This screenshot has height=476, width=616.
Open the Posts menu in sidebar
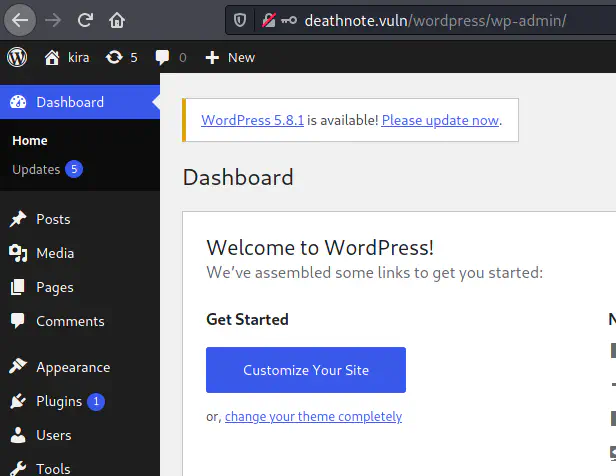coord(52,219)
